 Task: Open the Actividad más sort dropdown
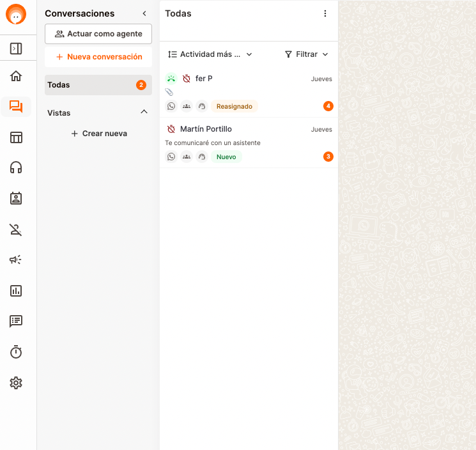(210, 54)
